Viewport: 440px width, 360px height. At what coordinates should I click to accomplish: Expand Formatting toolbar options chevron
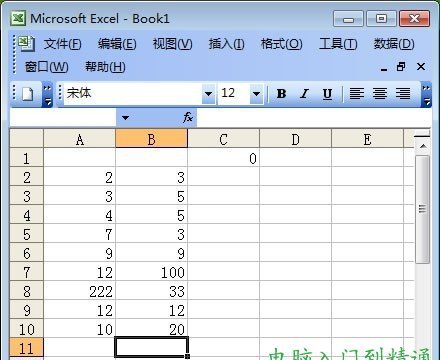pyautogui.click(x=426, y=94)
